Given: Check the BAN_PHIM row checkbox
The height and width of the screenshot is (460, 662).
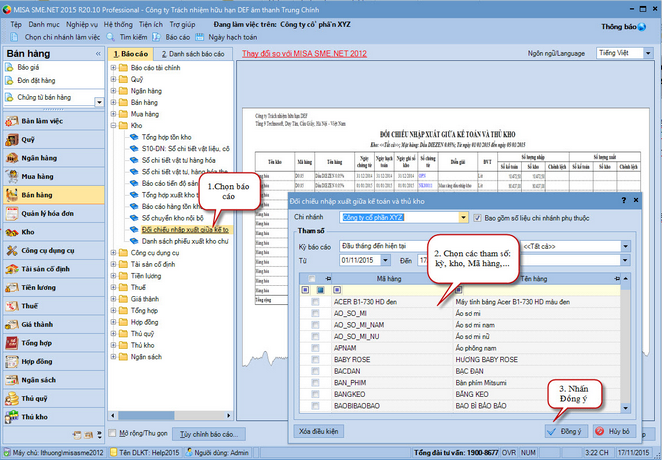Looking at the screenshot, I should tap(315, 383).
